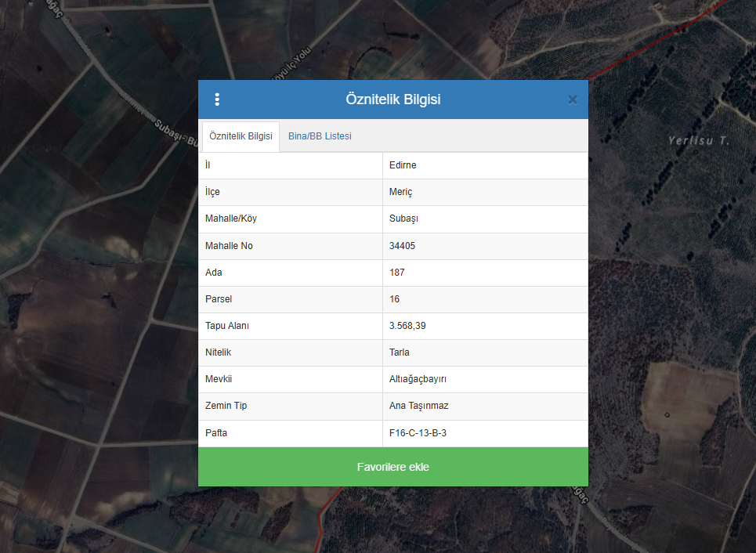Select the Mahalle No value 34405

point(402,246)
